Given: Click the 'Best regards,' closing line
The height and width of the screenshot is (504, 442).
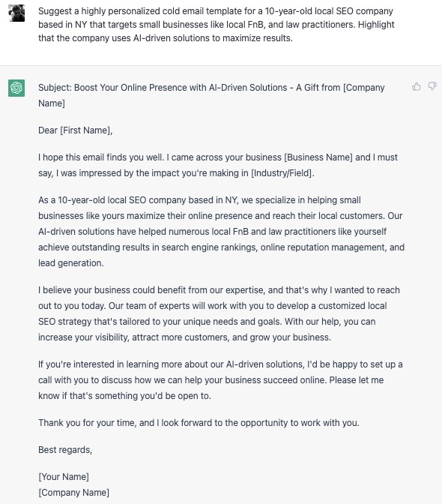Looking at the screenshot, I should [x=65, y=450].
